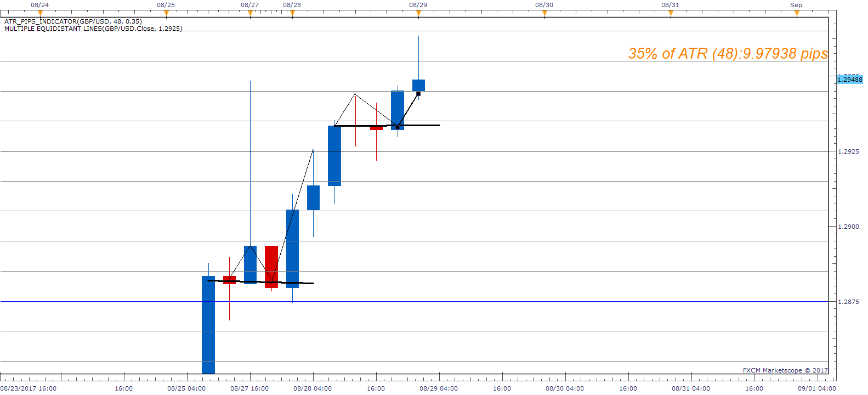868x395 pixels.
Task: Click the 08/24 date label on top axis
Action: (x=39, y=5)
